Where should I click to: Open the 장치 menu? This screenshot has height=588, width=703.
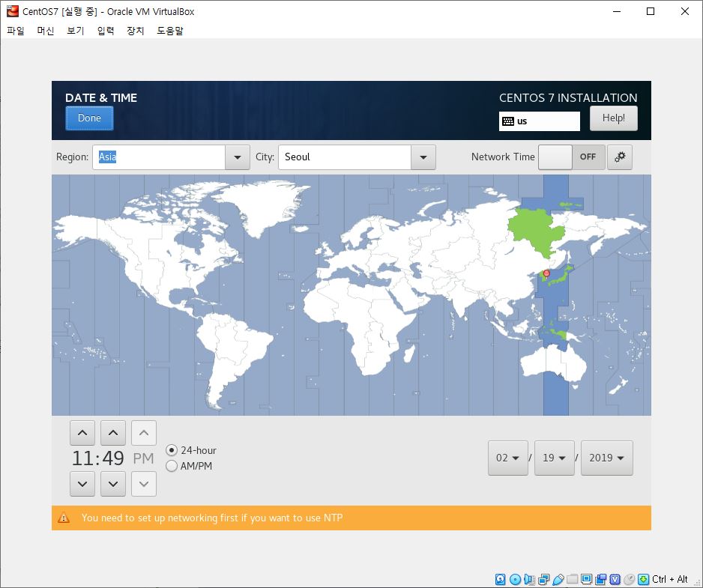pyautogui.click(x=136, y=31)
